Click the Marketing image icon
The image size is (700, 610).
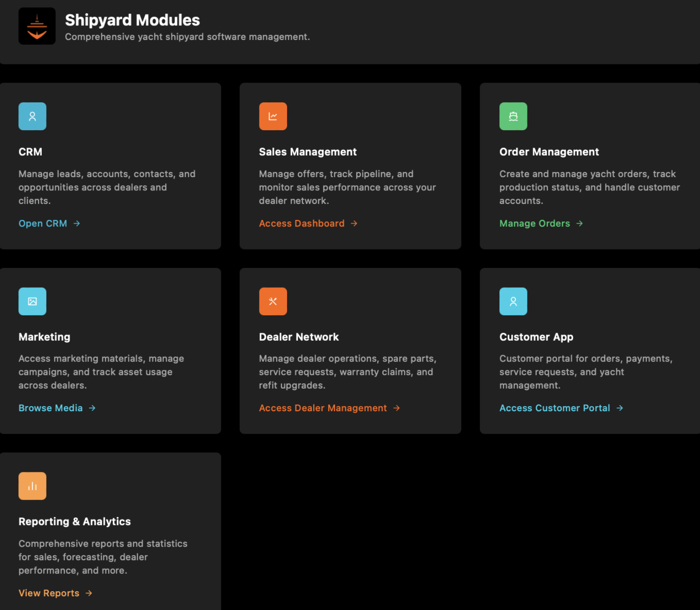click(x=32, y=301)
